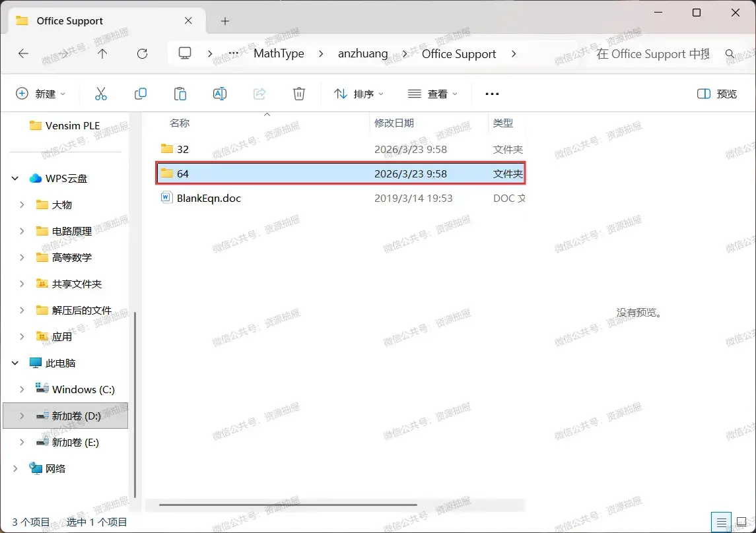Click the chevron after MathType in breadcrumb
Viewport: 756px width, 533px height.
pos(321,54)
